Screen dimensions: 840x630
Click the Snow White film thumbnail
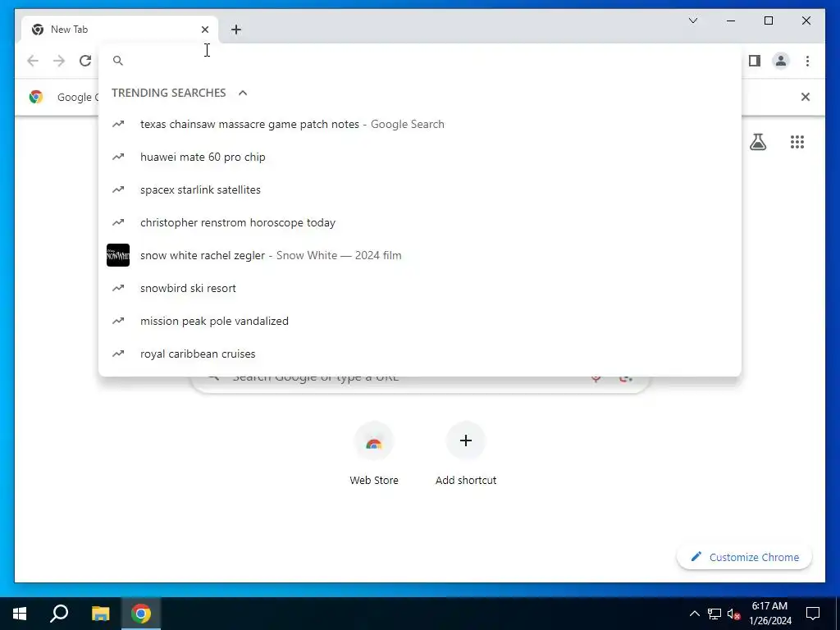point(118,255)
